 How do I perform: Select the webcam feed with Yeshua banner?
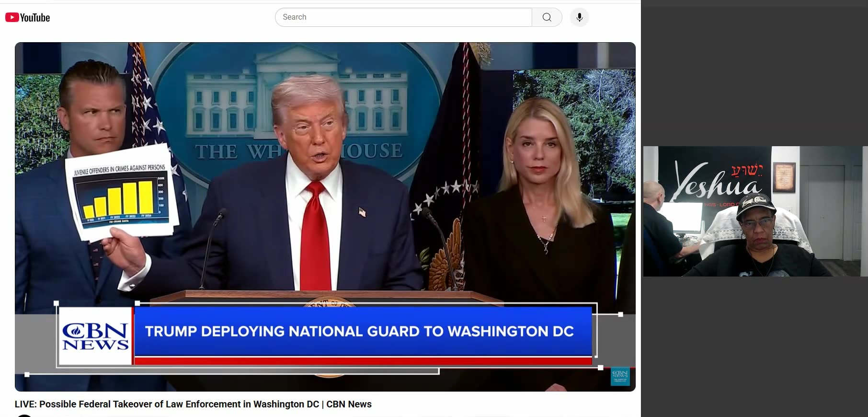click(x=754, y=211)
